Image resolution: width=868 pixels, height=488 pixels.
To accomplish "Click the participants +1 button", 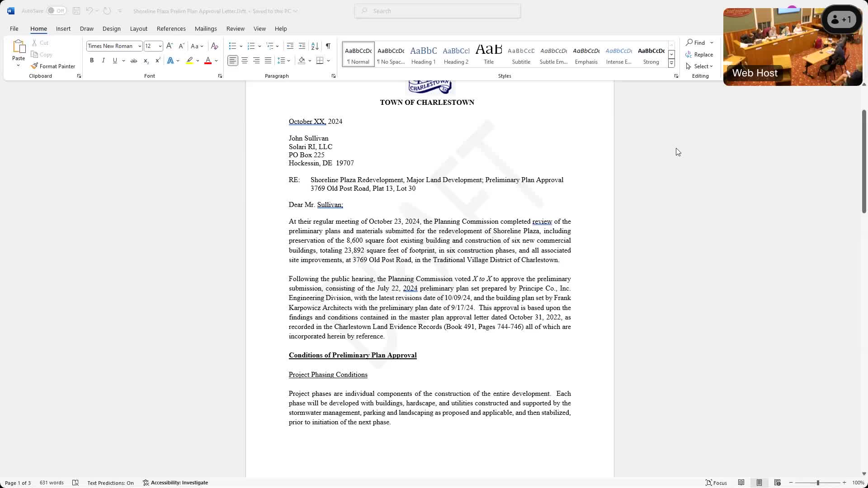I will pyautogui.click(x=841, y=19).
